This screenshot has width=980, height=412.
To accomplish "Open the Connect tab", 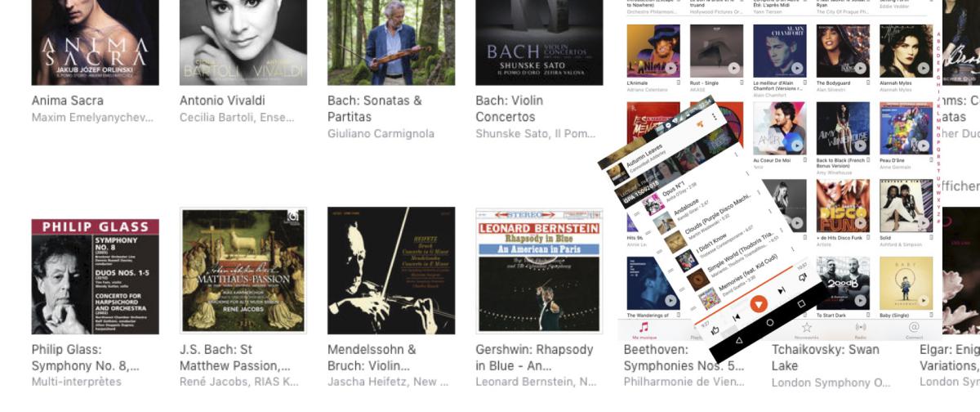I will [x=914, y=330].
